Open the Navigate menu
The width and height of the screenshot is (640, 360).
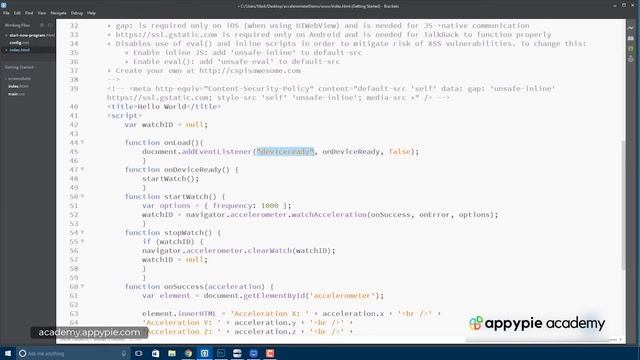click(58, 13)
